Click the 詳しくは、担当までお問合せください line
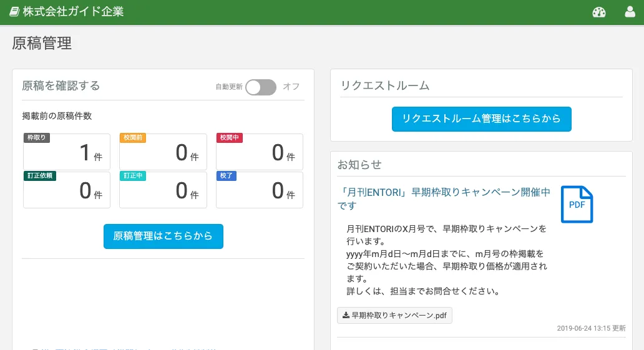Screen dimensions: 644x350 coord(424,291)
